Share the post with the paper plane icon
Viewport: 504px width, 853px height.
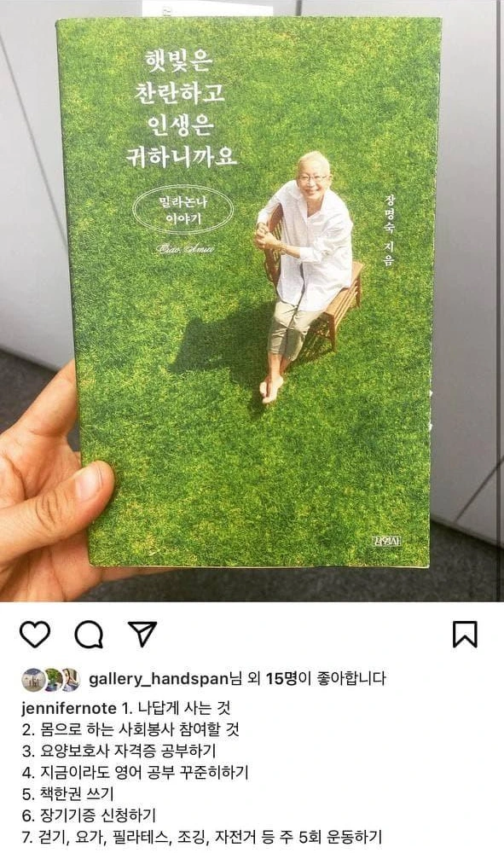tap(142, 634)
